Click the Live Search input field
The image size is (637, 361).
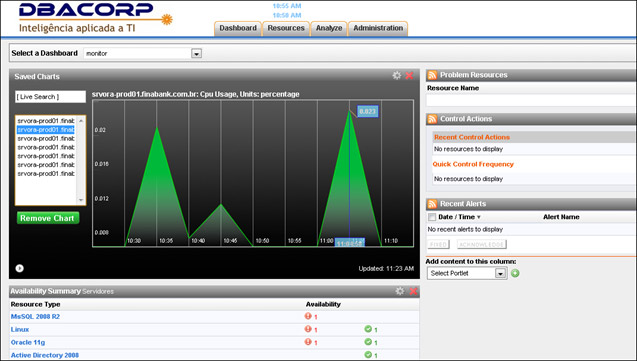[x=50, y=97]
